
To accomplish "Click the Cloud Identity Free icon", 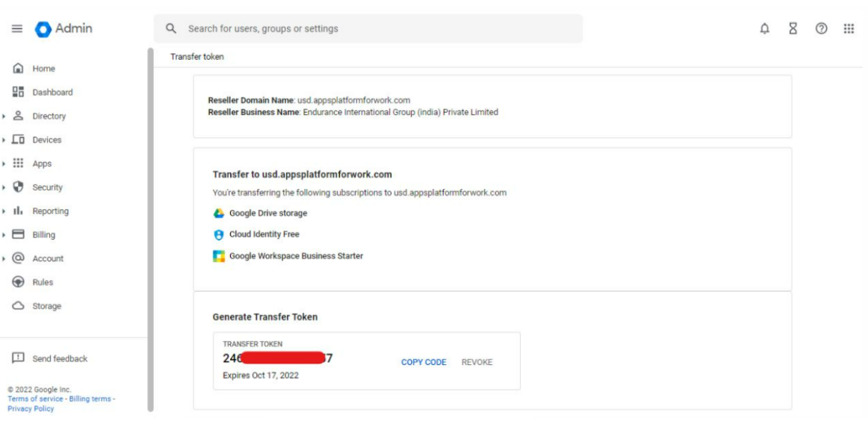I will click(219, 234).
